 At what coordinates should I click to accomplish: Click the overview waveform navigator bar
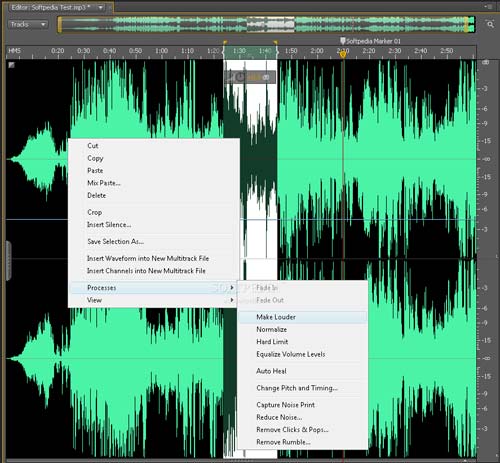pyautogui.click(x=267, y=25)
